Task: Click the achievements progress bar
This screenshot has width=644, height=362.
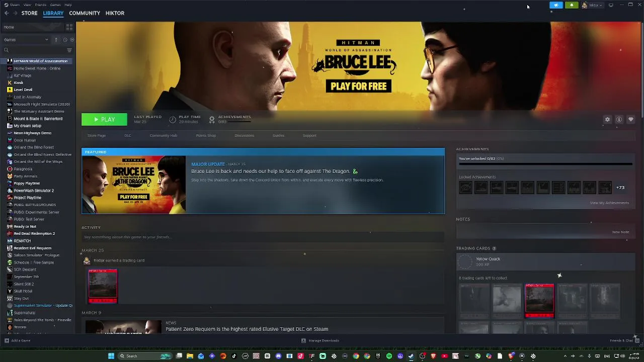Action: [x=545, y=164]
